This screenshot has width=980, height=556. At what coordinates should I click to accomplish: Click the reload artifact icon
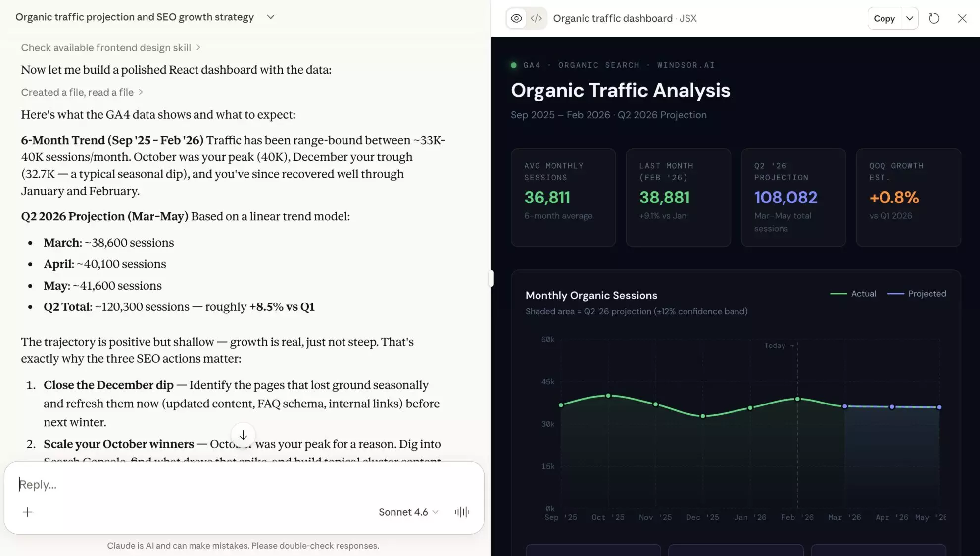933,18
